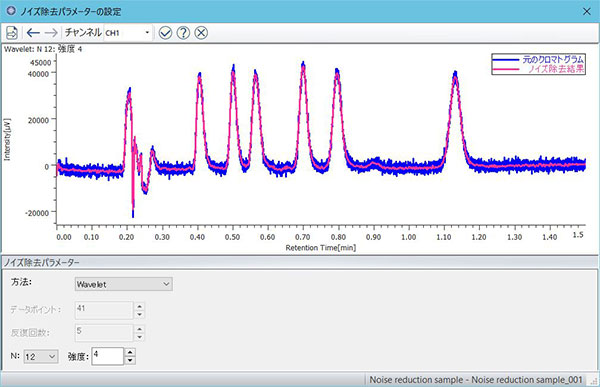Click the blue original chromatogram legend entry

538,59
